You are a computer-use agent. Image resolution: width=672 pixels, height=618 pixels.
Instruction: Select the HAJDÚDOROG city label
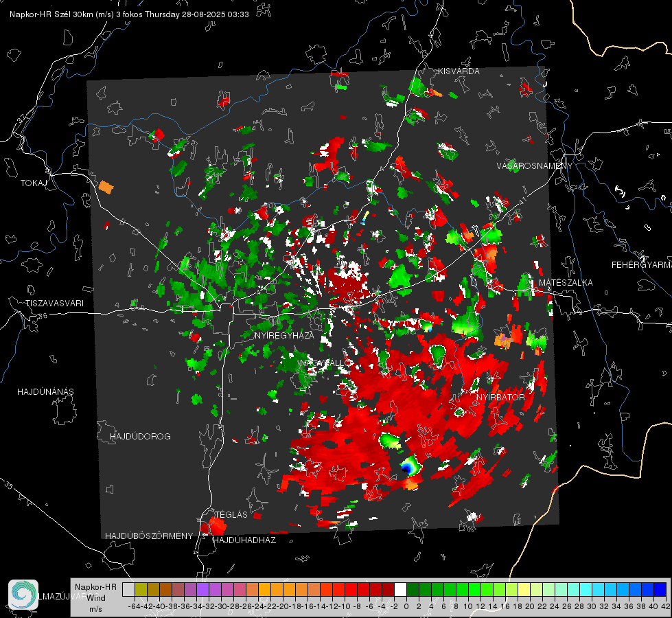(140, 437)
